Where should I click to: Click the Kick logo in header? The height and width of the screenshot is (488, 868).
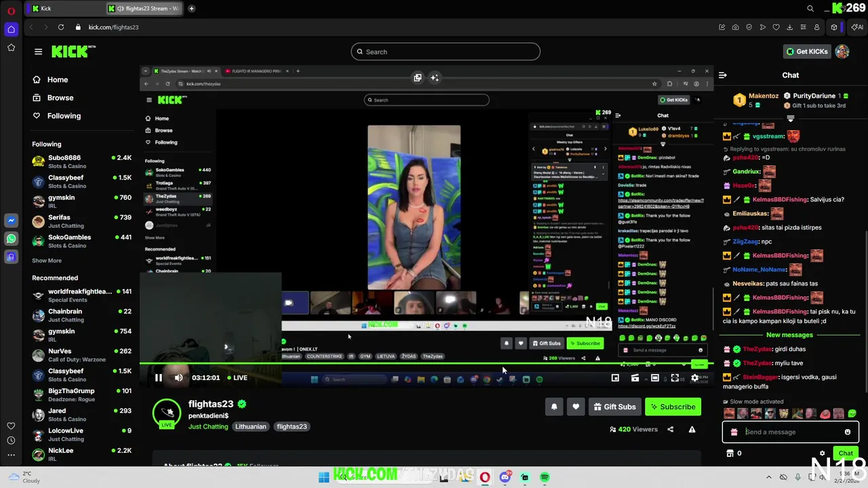[x=73, y=52]
